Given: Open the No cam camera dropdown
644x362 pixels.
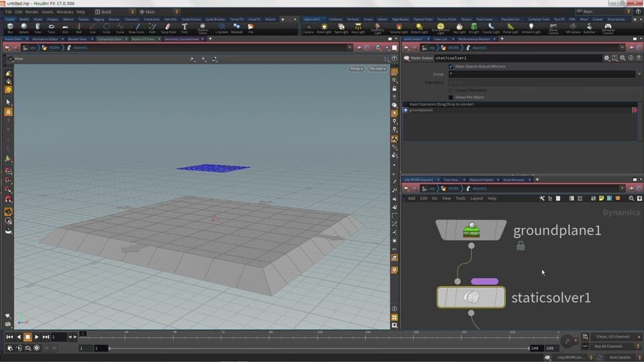Looking at the screenshot, I should 378,68.
